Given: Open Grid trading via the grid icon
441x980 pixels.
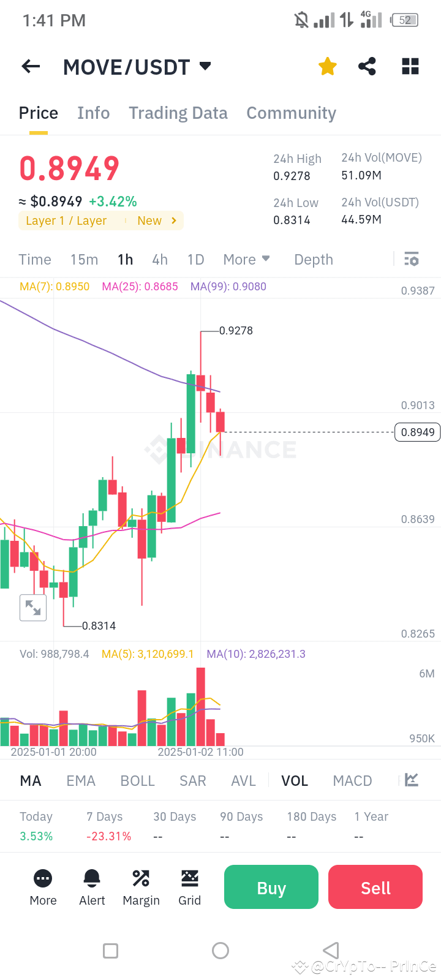Looking at the screenshot, I should (x=190, y=886).
